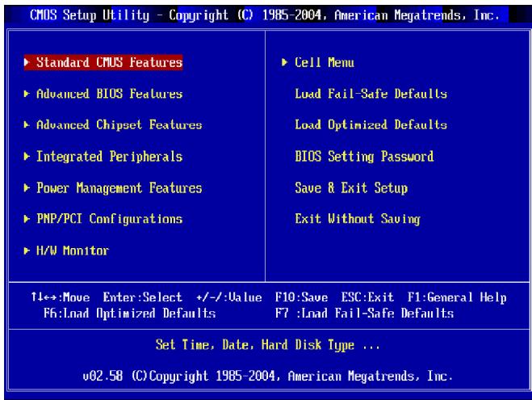
Task: Select Exit Without Saving
Action: click(x=358, y=219)
